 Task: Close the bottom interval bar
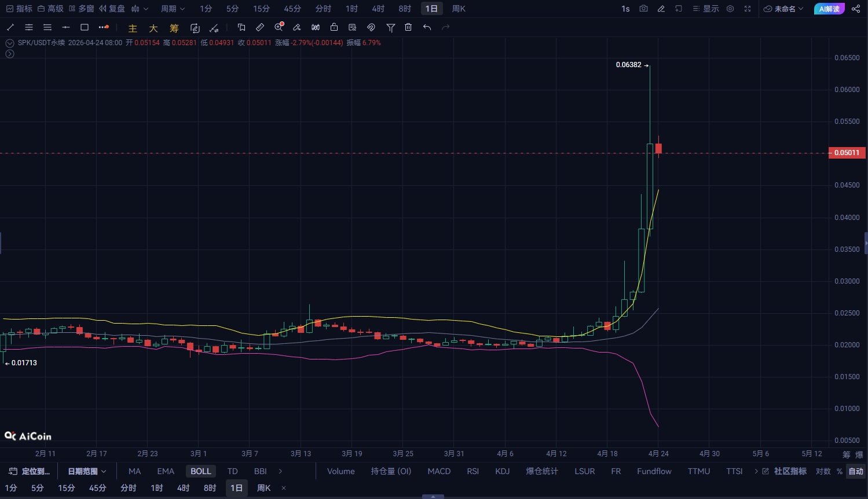[284, 488]
